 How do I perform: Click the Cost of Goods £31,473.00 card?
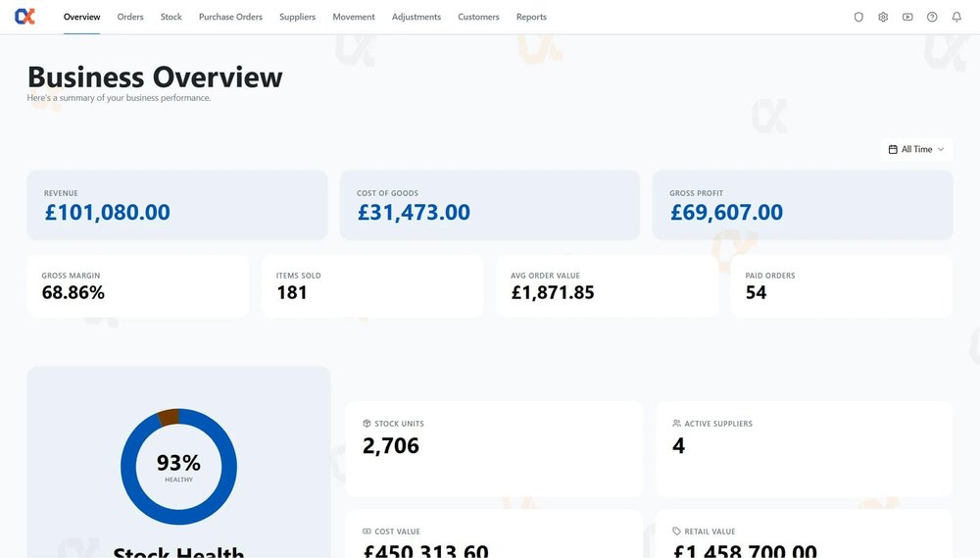click(x=489, y=205)
